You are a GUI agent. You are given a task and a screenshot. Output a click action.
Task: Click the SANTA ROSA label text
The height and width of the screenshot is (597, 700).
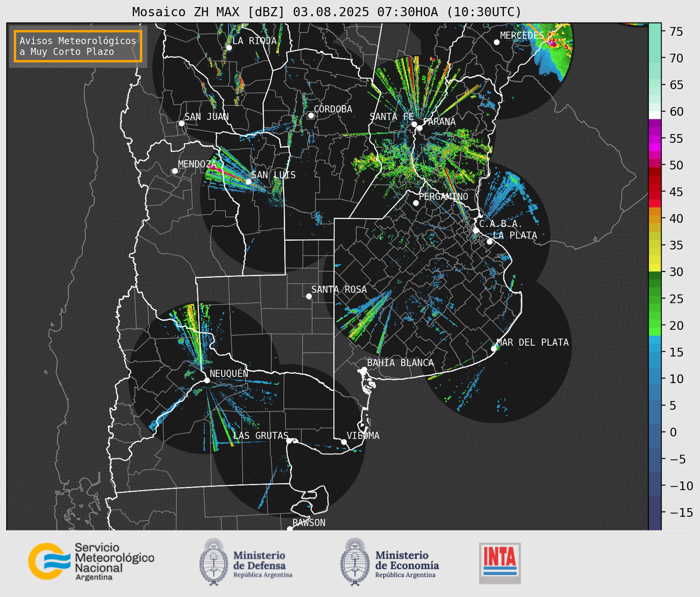(339, 289)
